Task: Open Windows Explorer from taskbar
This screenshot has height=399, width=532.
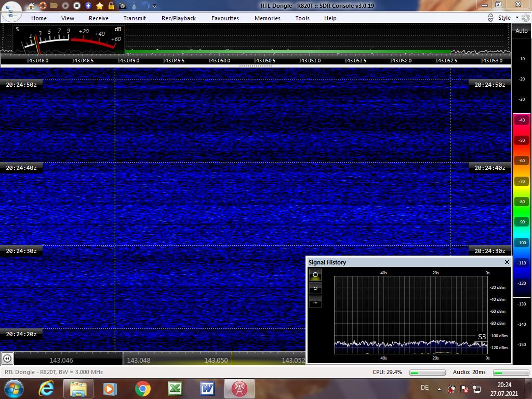Action: (x=78, y=389)
